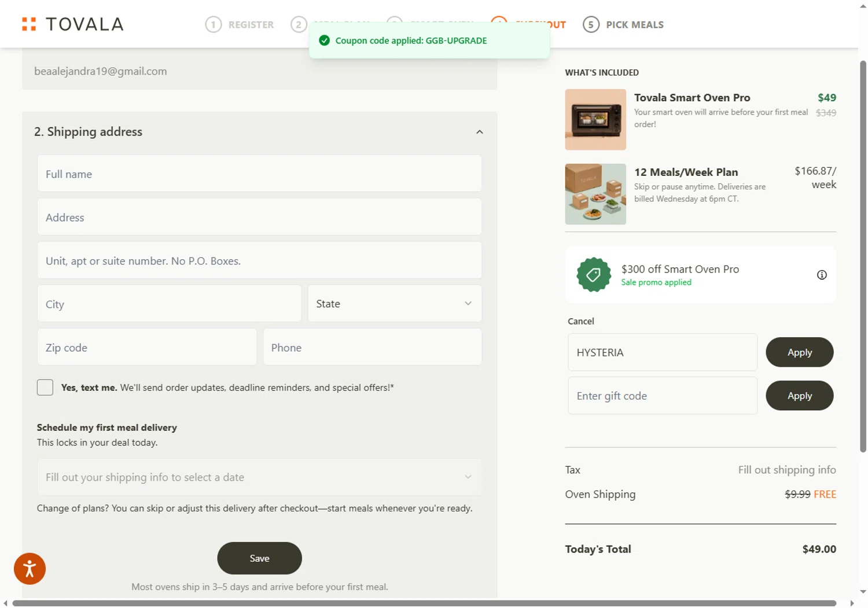Click the 'Tovala Smart Oven Pro' title
Image resolution: width=868 pixels, height=608 pixels.
click(692, 98)
